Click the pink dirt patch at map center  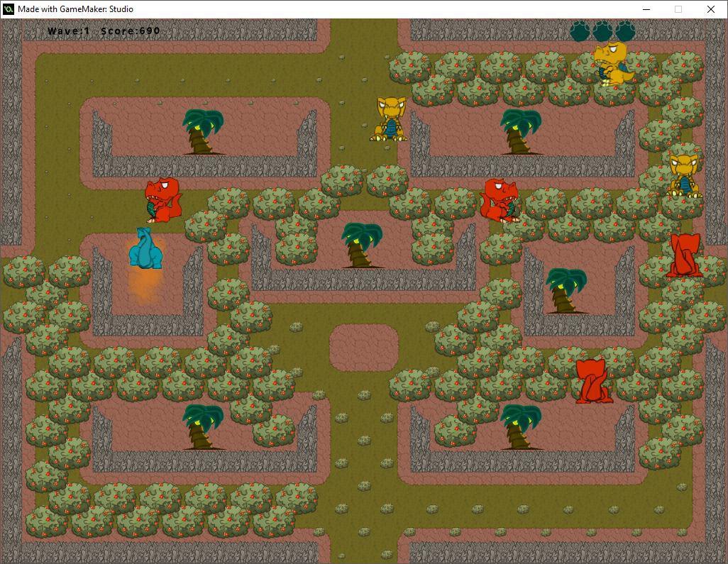pyautogui.click(x=364, y=348)
